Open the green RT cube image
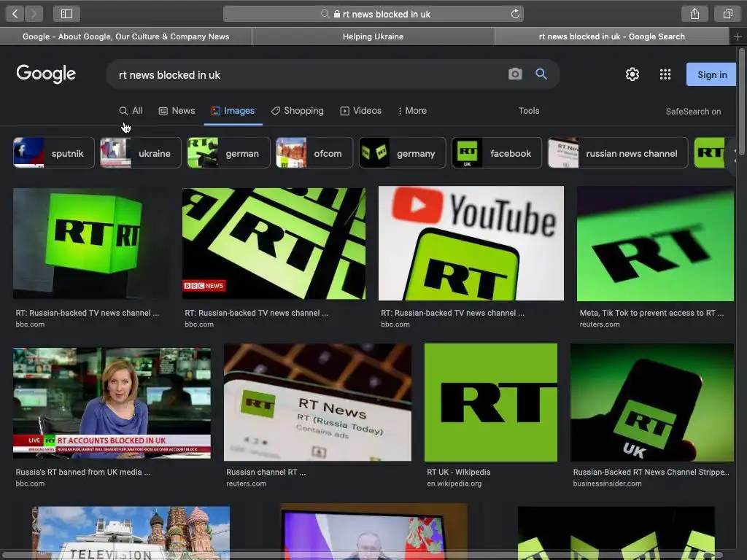The width and height of the screenshot is (747, 560). pos(91,244)
